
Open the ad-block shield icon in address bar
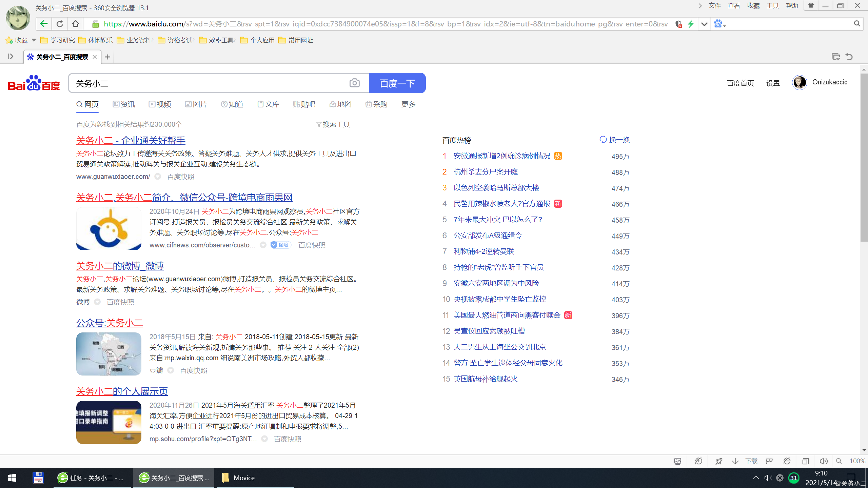click(x=678, y=24)
